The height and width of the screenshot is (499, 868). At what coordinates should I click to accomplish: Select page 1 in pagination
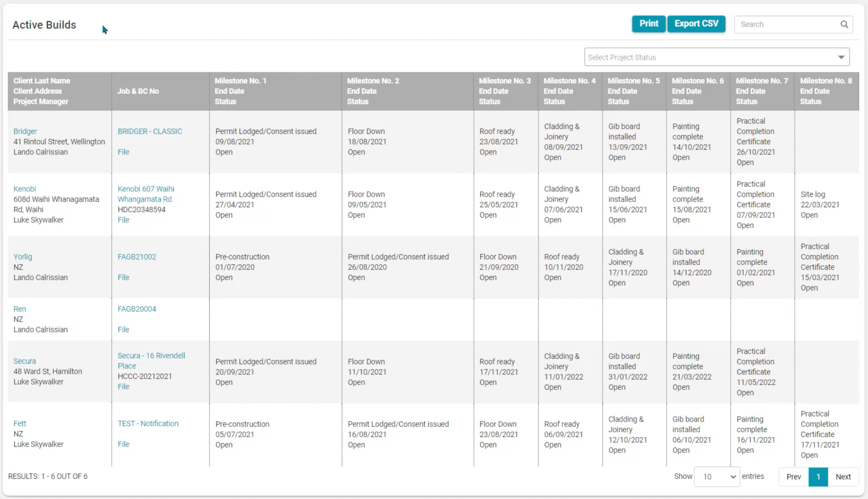coord(818,477)
